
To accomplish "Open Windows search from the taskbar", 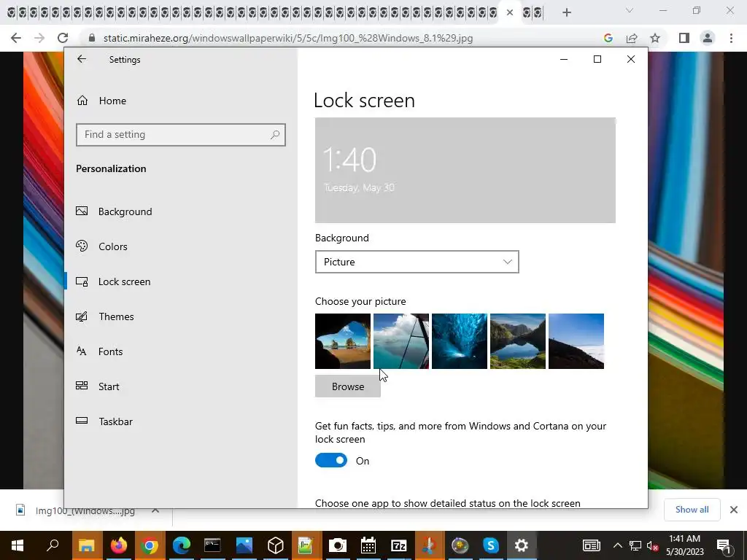I will (52, 545).
